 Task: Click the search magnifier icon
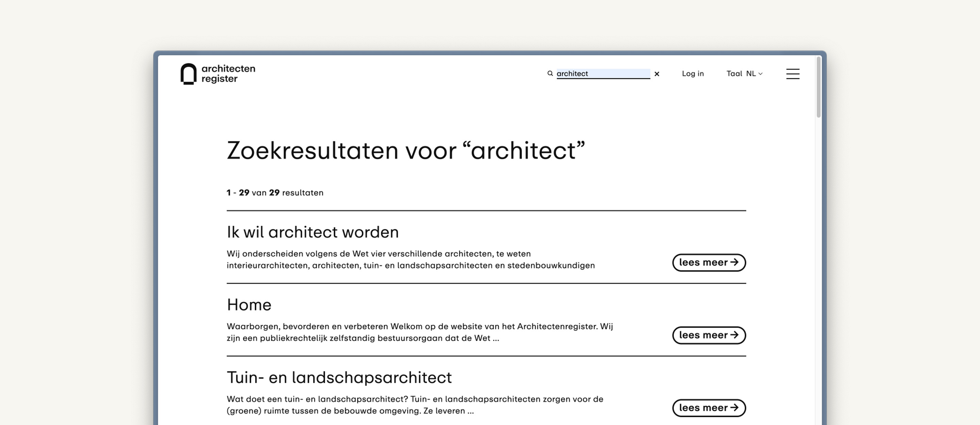pyautogui.click(x=550, y=73)
